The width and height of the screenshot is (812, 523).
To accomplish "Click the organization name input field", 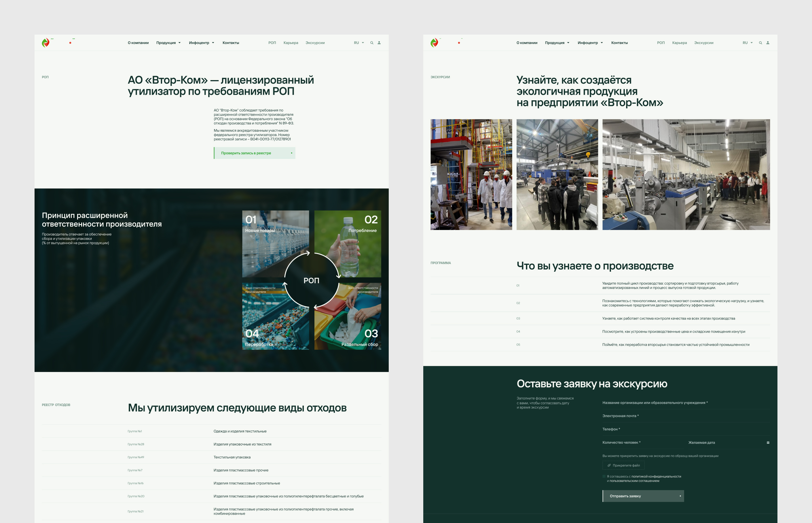I will 686,403.
